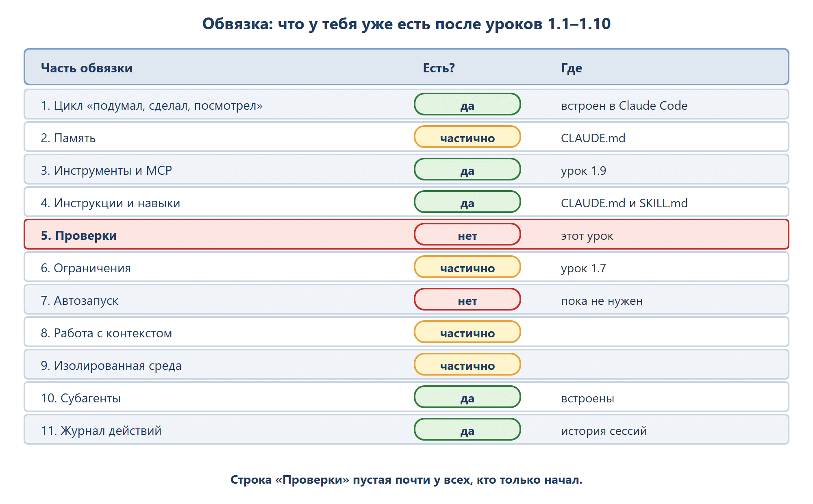The height and width of the screenshot is (504, 813).
Task: Select the highlighted «5. Проверки» label
Action: pos(79,236)
